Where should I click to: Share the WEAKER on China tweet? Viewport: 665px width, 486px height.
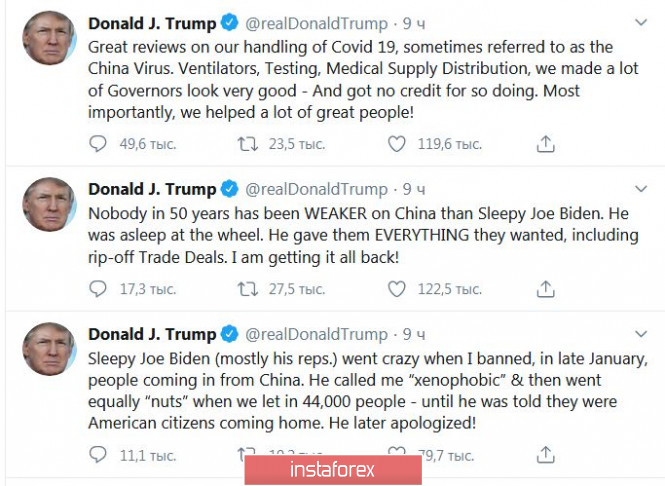pyautogui.click(x=545, y=289)
